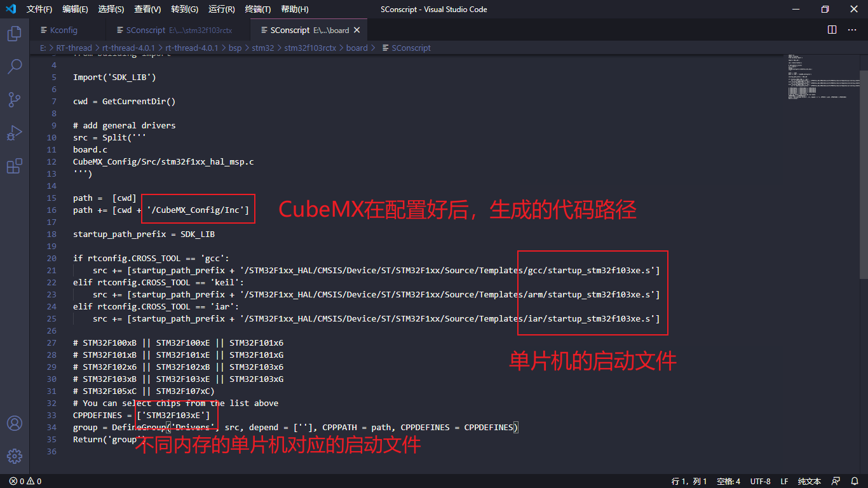Click the code minimap preview

(823, 76)
